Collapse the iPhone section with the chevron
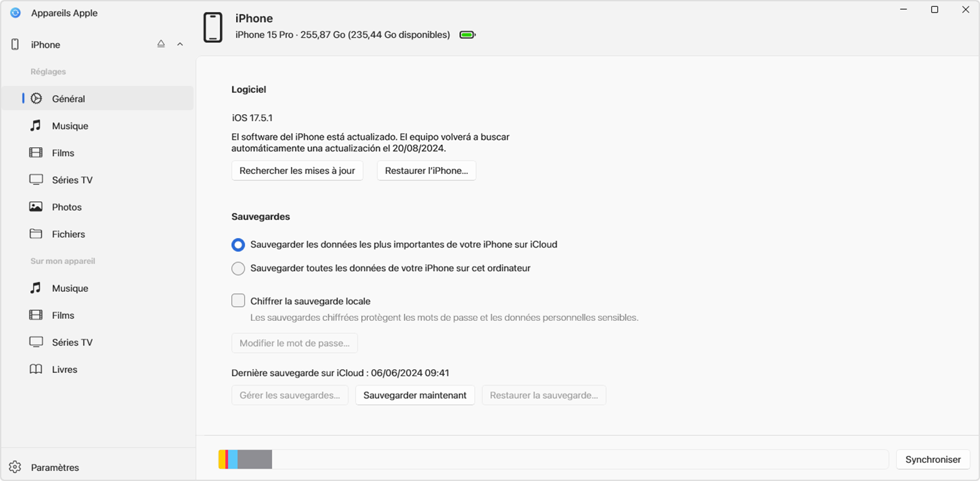This screenshot has height=481, width=980. click(180, 45)
